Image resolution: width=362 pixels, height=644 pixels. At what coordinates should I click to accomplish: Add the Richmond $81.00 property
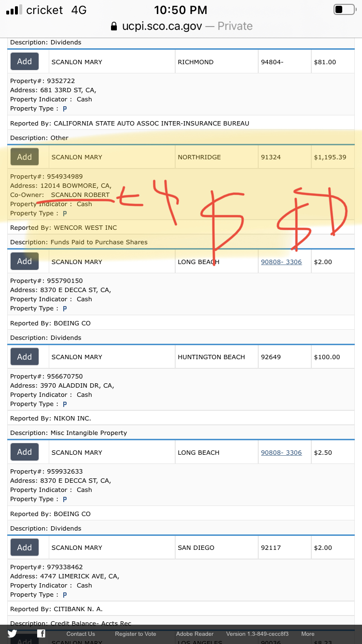coord(25,62)
